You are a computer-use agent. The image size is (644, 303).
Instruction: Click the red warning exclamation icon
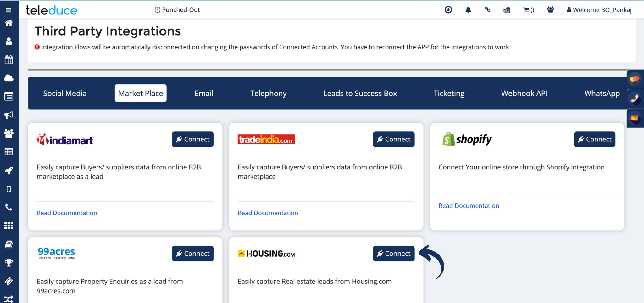coord(37,47)
